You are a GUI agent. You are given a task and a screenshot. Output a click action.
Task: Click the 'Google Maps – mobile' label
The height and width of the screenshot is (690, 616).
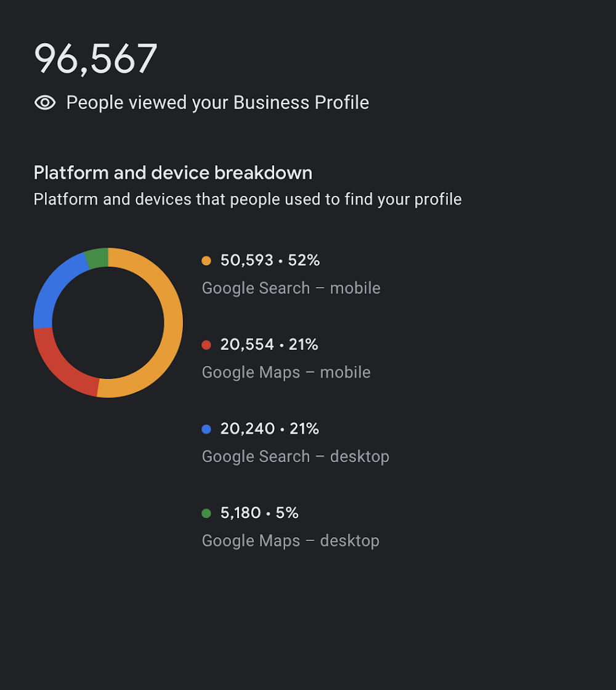point(286,373)
